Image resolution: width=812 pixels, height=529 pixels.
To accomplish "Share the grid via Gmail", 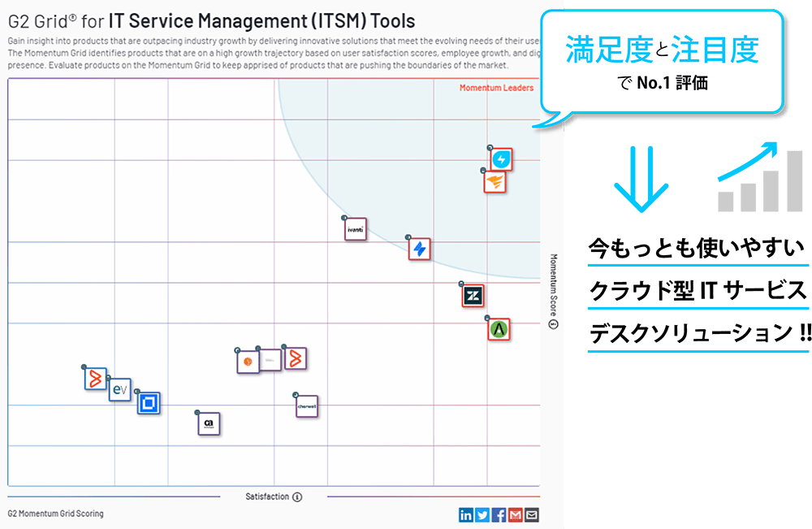I will 516,515.
